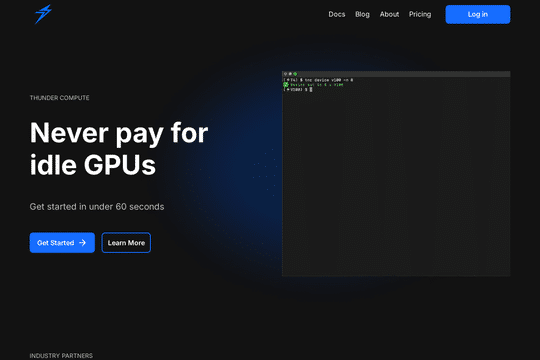This screenshot has height=360, width=540.
Task: Click the green dot in terminal title bar
Action: point(295,74)
